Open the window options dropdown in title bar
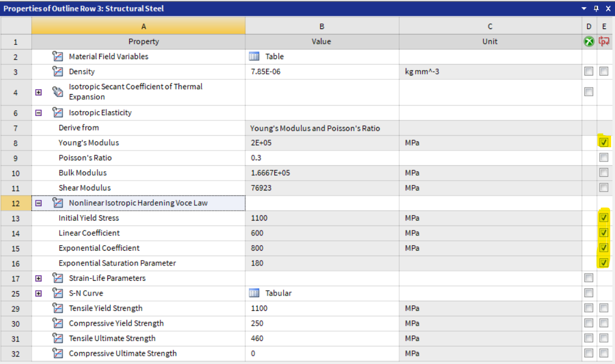Image resolution: width=615 pixels, height=364 pixels. point(583,8)
